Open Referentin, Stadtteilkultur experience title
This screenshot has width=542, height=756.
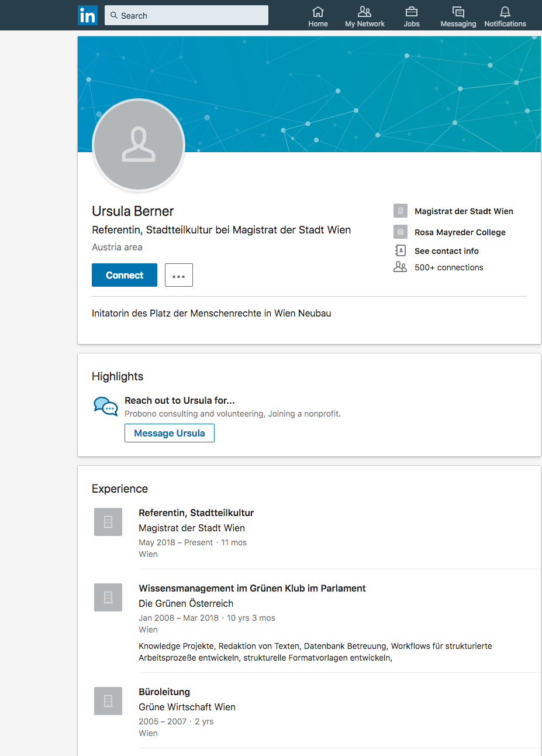click(x=196, y=513)
